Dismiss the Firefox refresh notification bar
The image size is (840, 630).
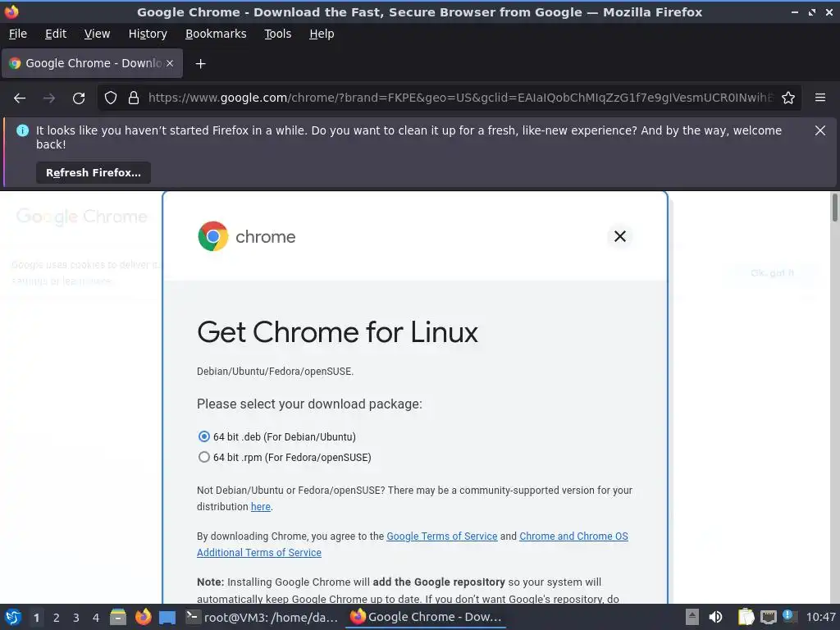(x=820, y=130)
